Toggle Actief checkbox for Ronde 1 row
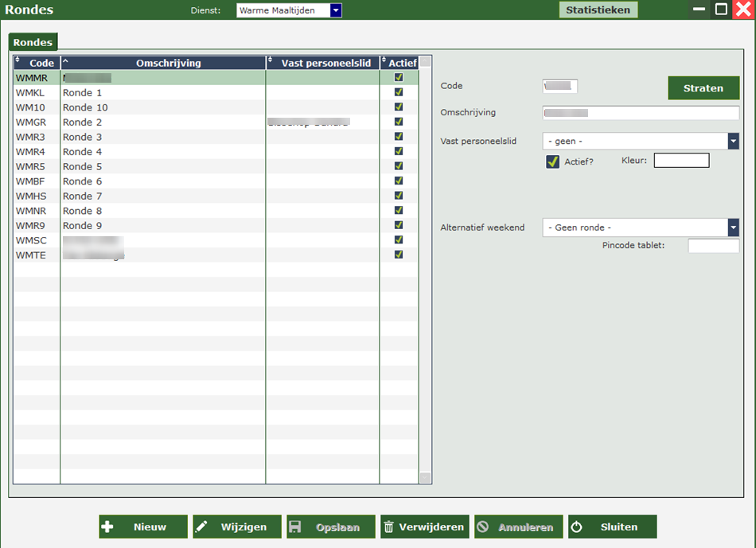Image resolution: width=756 pixels, height=548 pixels. pos(399,92)
